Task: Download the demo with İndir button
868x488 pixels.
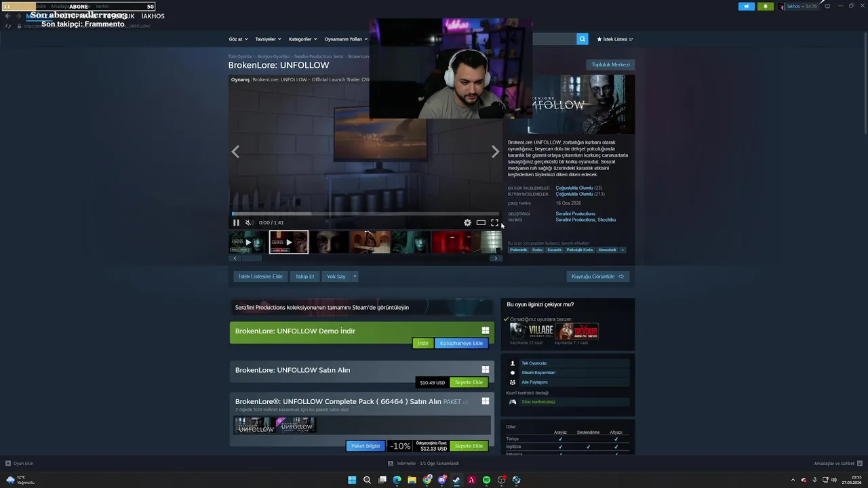Action: [423, 343]
